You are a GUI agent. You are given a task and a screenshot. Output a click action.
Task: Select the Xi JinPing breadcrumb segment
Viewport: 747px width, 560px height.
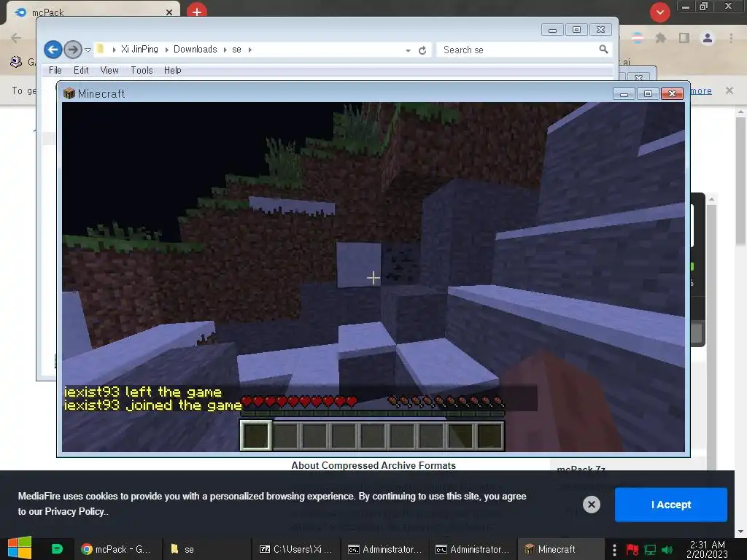click(x=139, y=50)
